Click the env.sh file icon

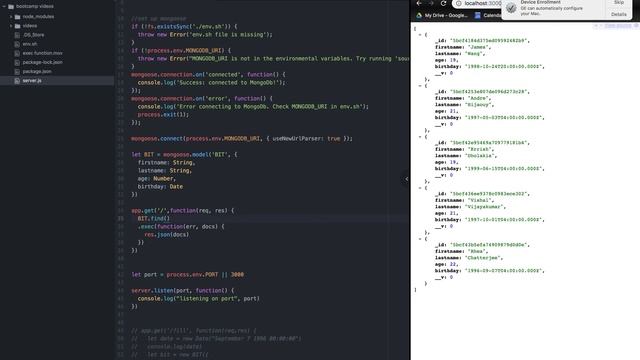[x=17, y=44]
